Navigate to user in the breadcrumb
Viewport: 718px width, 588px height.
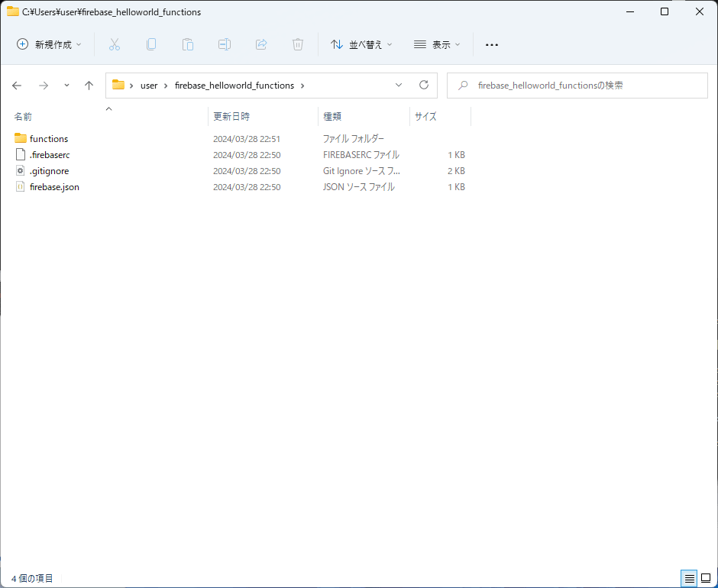[x=149, y=86]
